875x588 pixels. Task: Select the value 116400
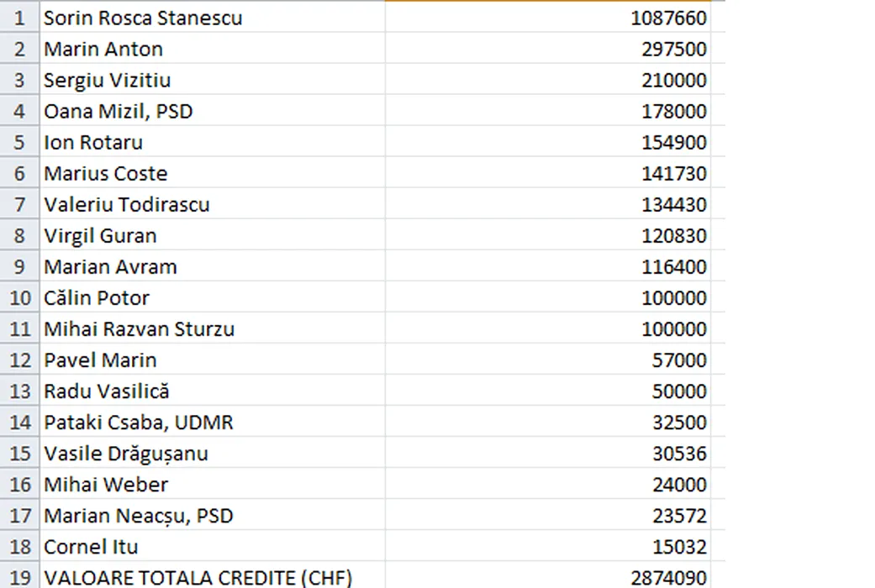tap(673, 266)
